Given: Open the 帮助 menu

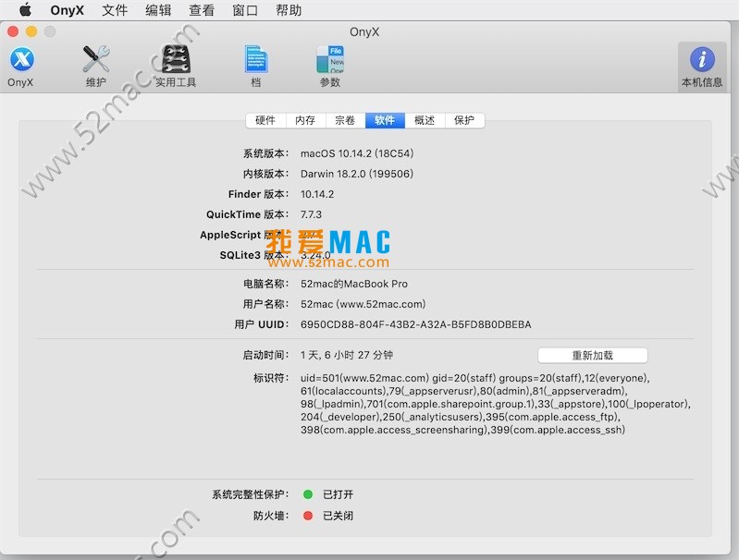Looking at the screenshot, I should (289, 10).
